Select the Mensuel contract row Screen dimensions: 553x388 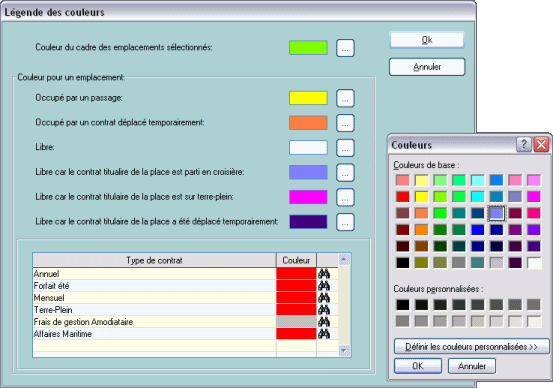click(186, 298)
